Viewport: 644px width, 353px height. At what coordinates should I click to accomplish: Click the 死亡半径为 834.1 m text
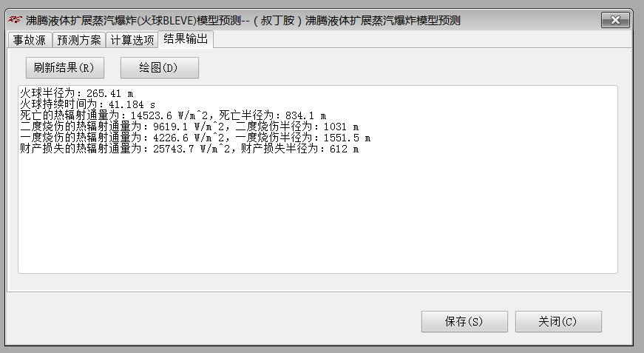pos(273,115)
